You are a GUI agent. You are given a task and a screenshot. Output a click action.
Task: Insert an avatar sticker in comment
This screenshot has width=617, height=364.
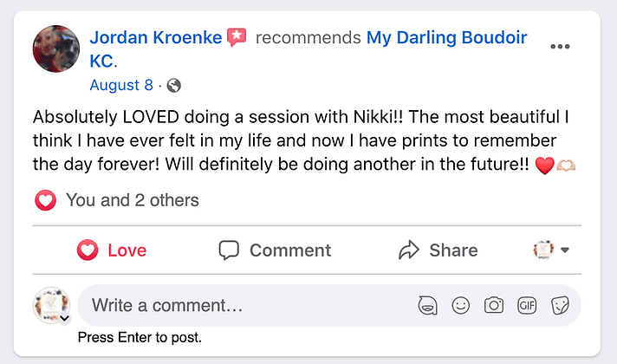426,305
